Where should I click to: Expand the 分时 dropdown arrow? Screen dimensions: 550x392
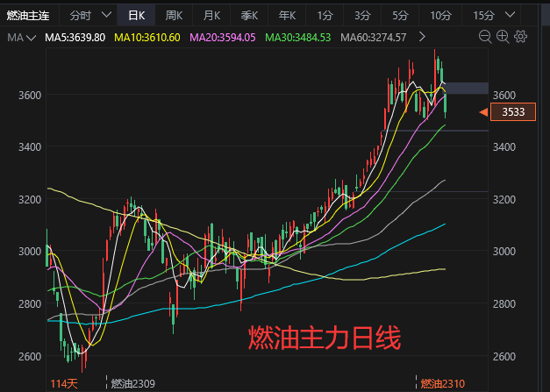[x=106, y=15]
